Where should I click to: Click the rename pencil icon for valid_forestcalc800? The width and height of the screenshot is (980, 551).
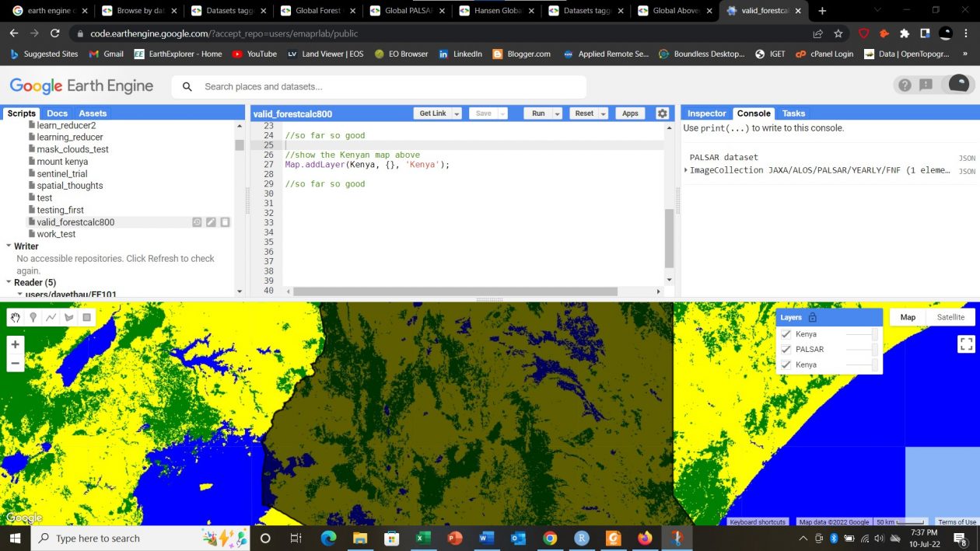(211, 222)
